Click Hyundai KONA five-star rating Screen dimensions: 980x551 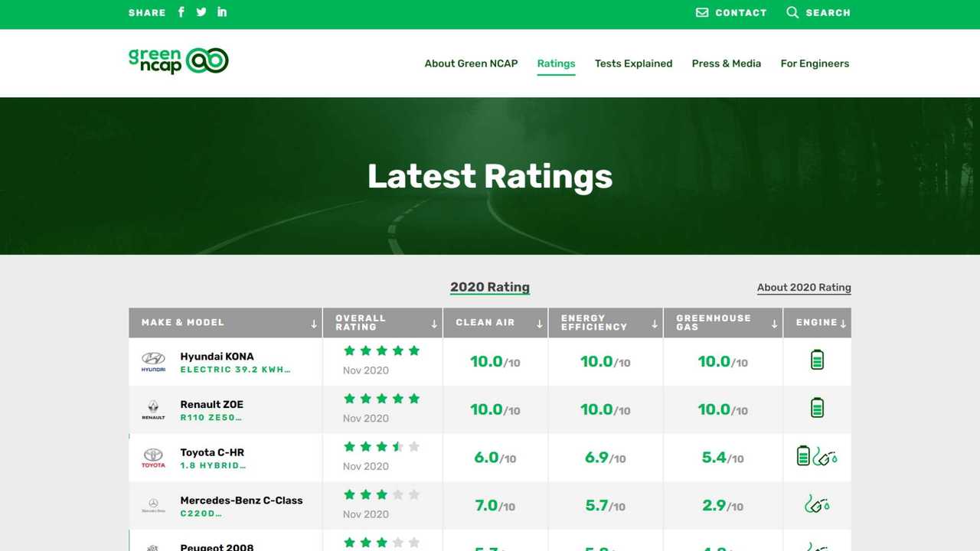[382, 350]
